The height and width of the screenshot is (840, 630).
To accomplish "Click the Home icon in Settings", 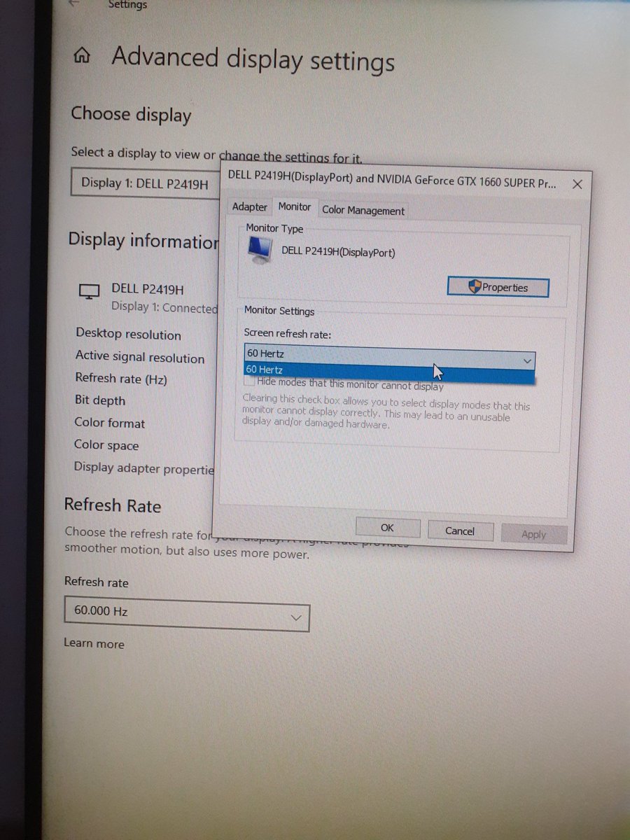I will [x=82, y=56].
